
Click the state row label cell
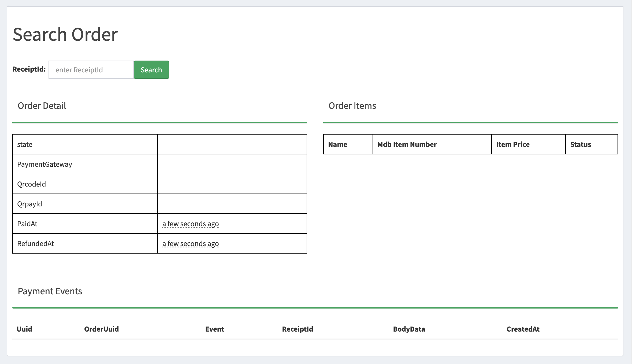pos(25,144)
